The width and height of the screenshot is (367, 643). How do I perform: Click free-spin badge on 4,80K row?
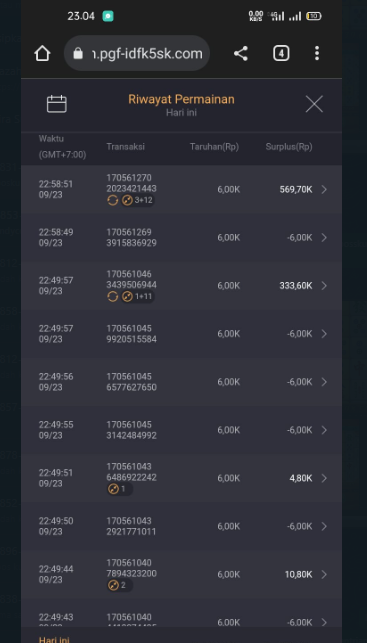pyautogui.click(x=119, y=489)
